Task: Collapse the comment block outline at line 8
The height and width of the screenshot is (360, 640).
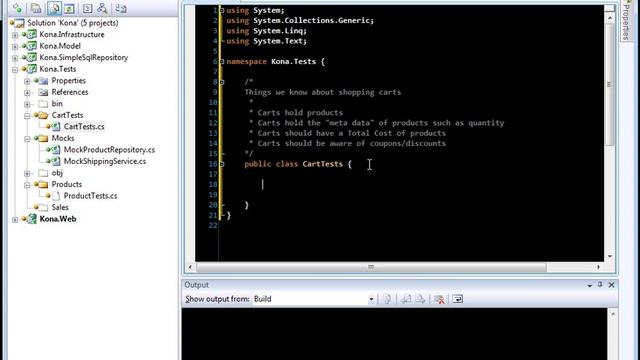Action: coord(222,82)
